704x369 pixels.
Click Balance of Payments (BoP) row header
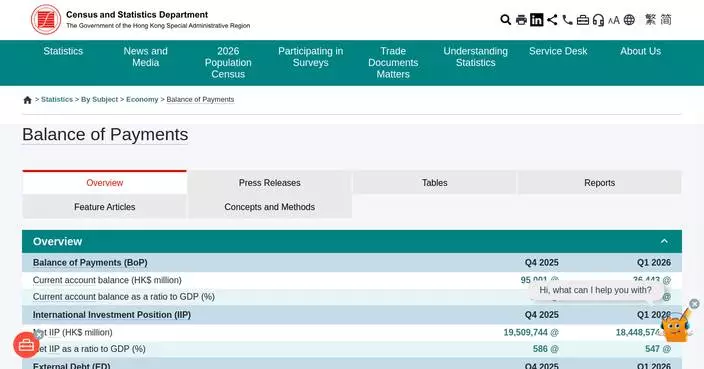(x=90, y=263)
